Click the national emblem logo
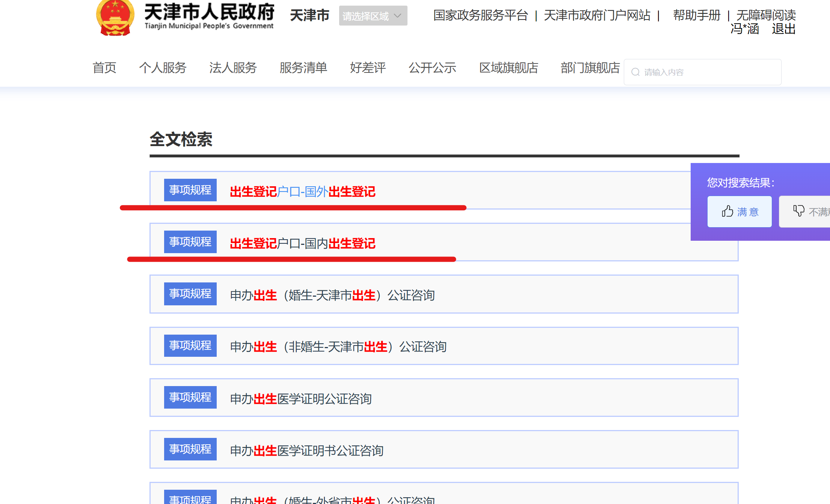The height and width of the screenshot is (504, 830). coord(115,17)
